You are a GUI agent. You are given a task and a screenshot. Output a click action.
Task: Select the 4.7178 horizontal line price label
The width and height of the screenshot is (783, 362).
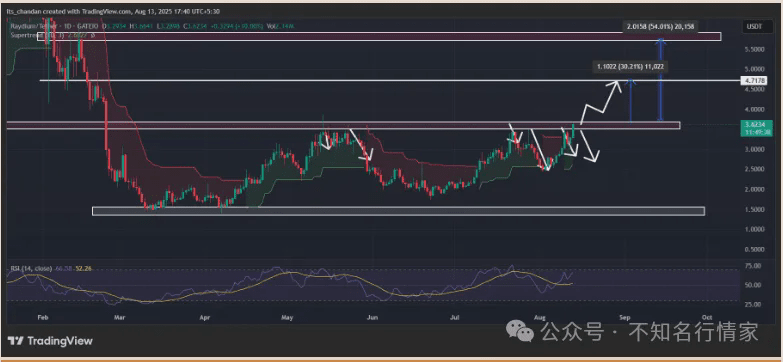755,81
